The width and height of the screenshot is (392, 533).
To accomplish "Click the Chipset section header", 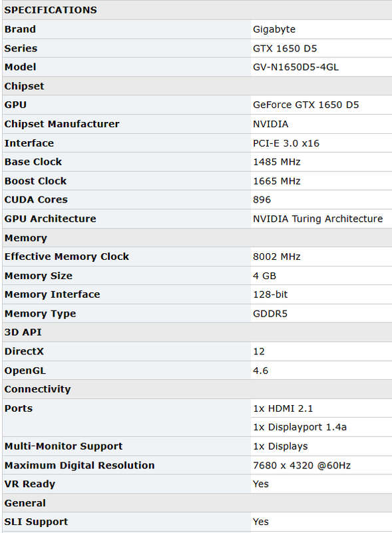I will click(24, 86).
